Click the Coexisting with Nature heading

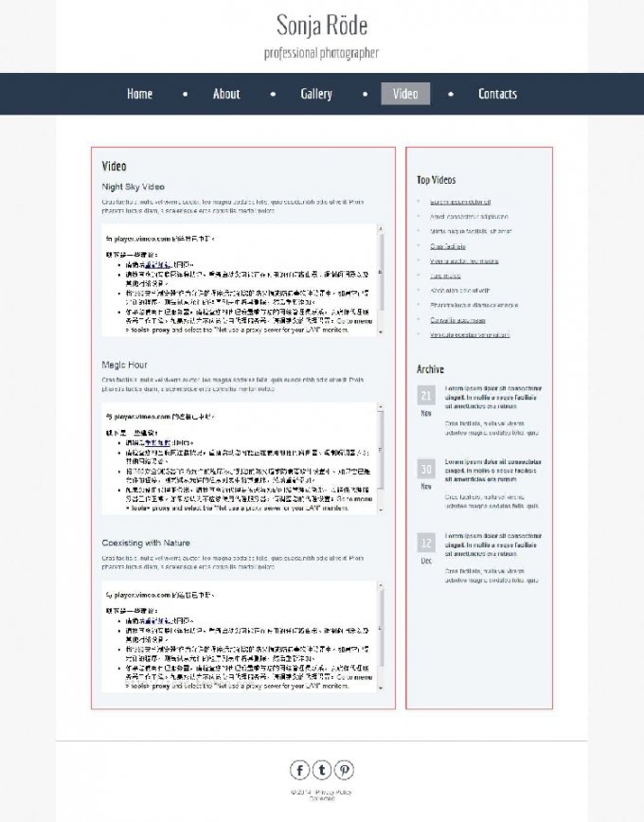[x=146, y=543]
